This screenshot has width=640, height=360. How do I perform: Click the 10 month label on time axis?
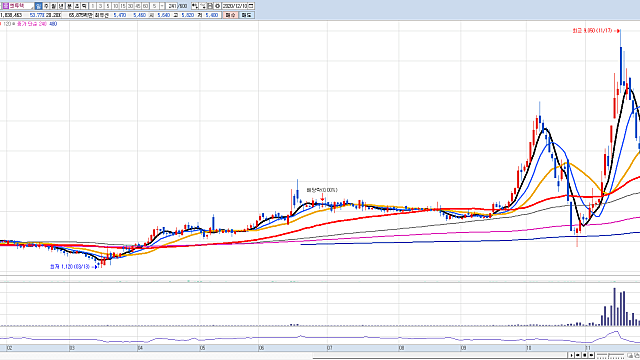tap(529, 348)
